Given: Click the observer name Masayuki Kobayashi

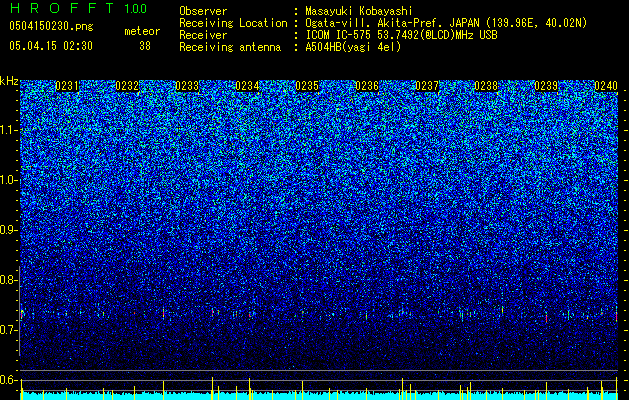Looking at the screenshot, I should pos(359,11).
